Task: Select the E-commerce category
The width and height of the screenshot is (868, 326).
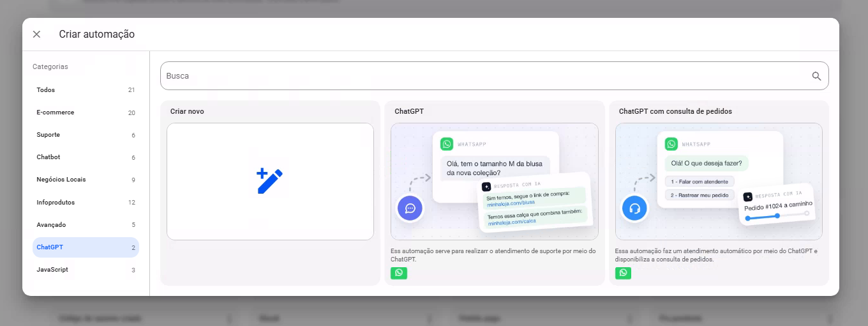Action: [x=86, y=113]
